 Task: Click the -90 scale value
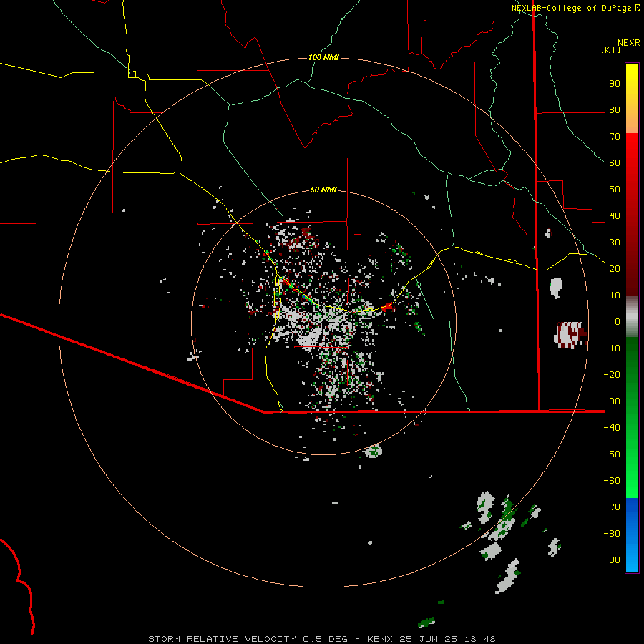point(612,560)
